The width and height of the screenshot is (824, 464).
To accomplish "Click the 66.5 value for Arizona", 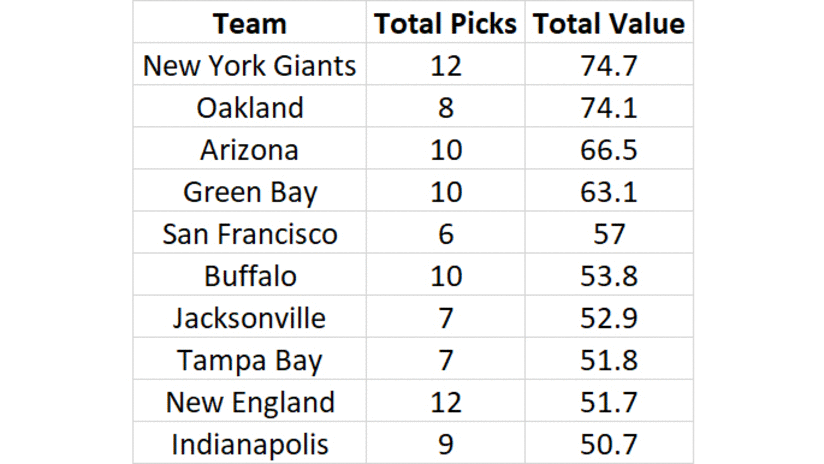I will [609, 150].
